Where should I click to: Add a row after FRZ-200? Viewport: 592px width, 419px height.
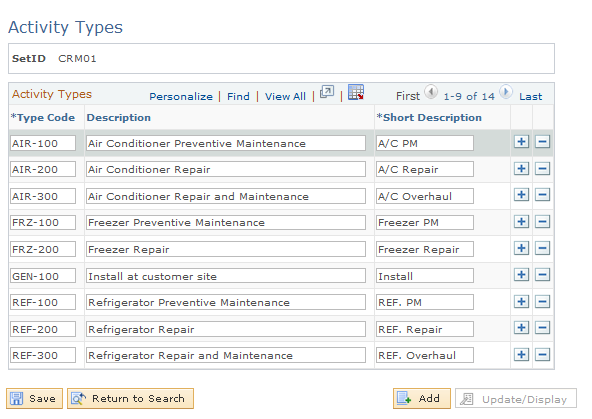tap(521, 248)
